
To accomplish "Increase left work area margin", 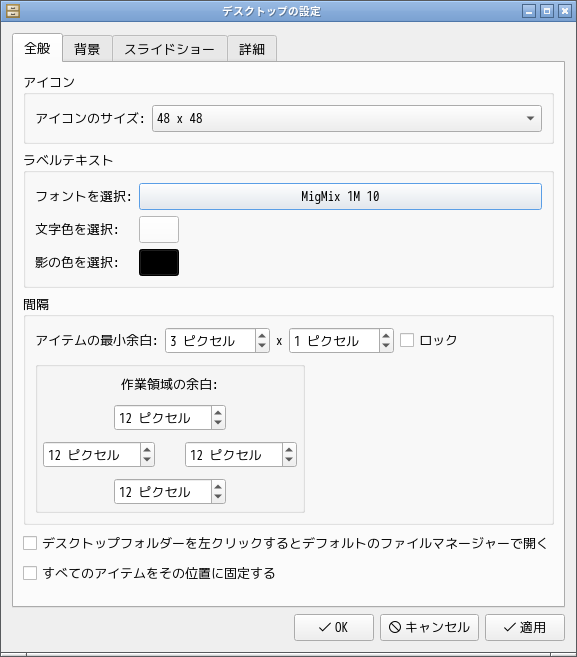I will click(147, 450).
